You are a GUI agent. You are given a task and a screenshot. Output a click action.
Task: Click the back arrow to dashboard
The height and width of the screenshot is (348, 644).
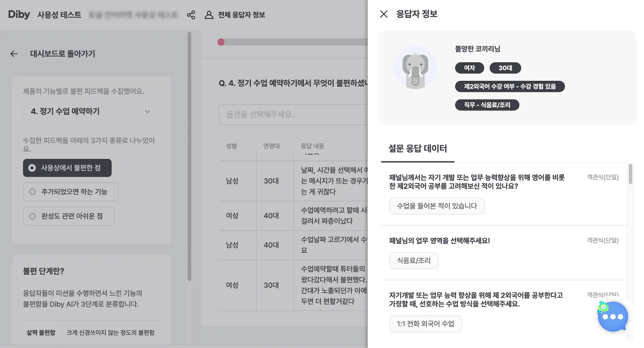[x=14, y=54]
